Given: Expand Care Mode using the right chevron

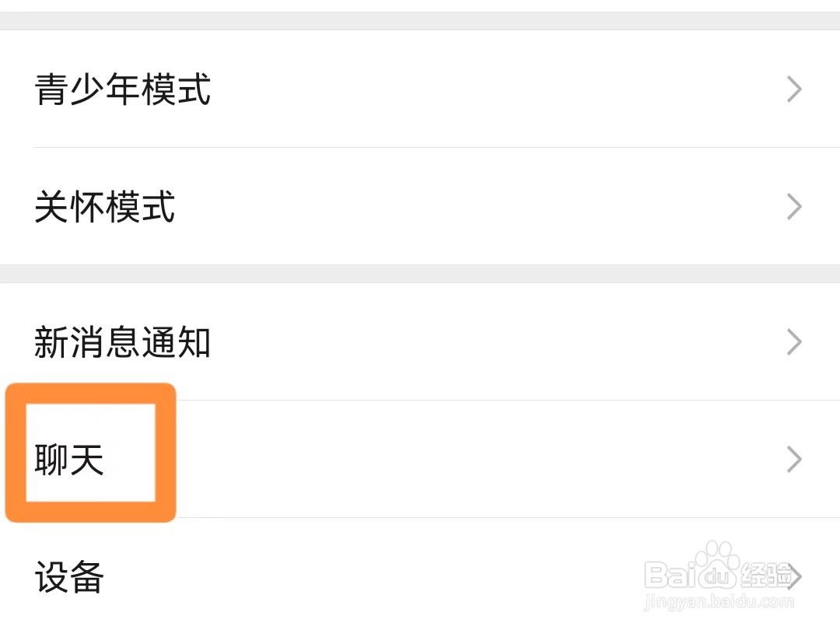Looking at the screenshot, I should pyautogui.click(x=794, y=207).
